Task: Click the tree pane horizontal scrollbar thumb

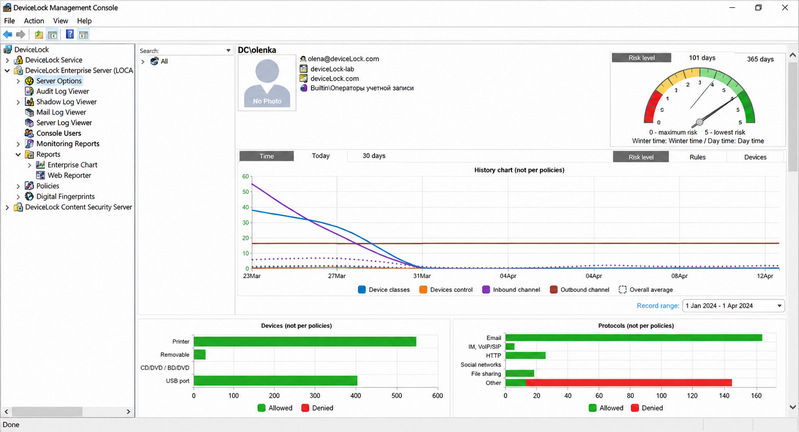Action: [x=47, y=411]
